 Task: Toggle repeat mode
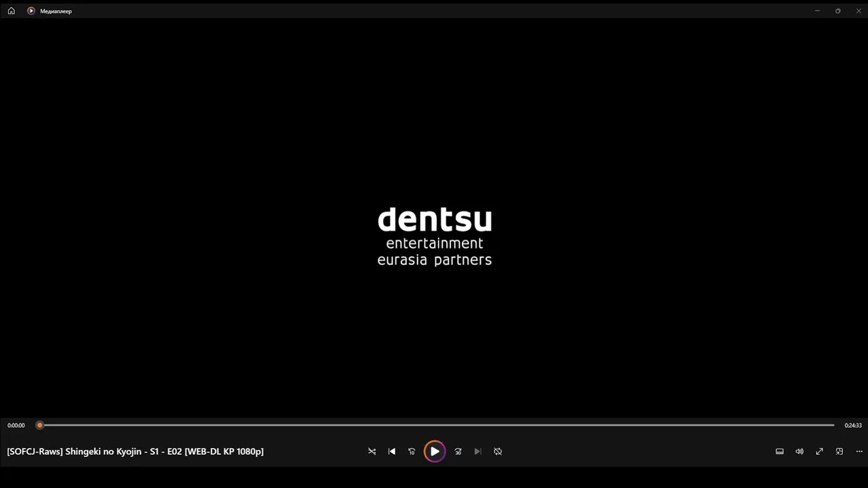tap(498, 451)
